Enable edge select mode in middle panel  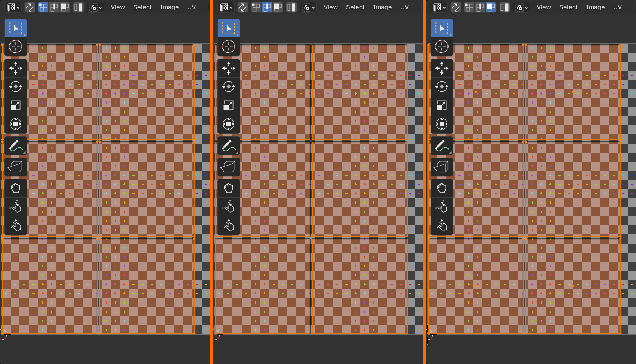(267, 7)
